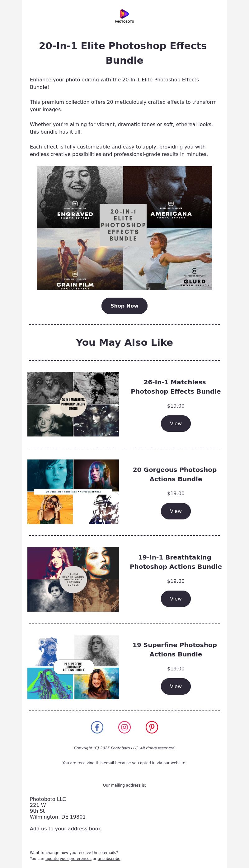
Task: Open the 20-In-1 Elite bundle hero image
Action: (125, 228)
